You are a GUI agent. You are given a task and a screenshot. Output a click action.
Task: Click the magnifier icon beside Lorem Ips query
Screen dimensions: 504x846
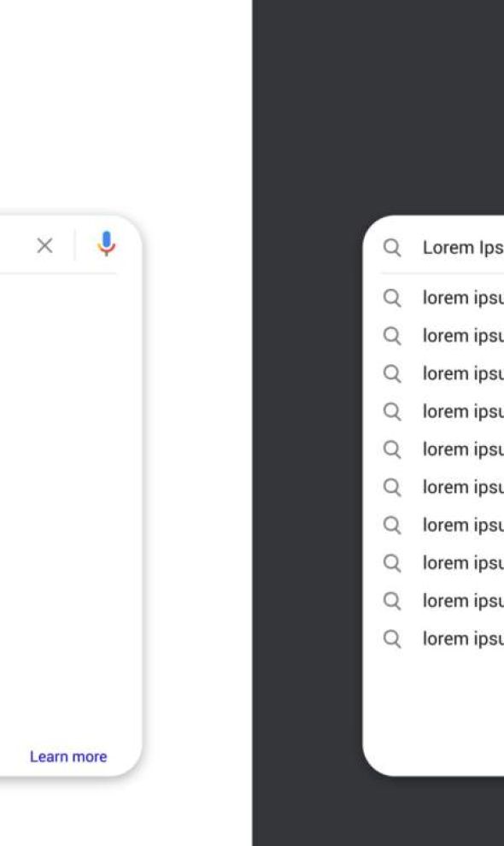(x=392, y=248)
